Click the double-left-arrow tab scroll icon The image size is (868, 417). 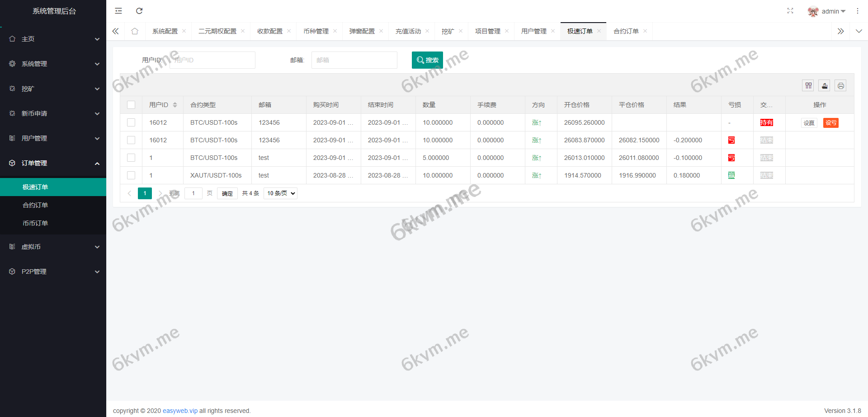click(115, 31)
